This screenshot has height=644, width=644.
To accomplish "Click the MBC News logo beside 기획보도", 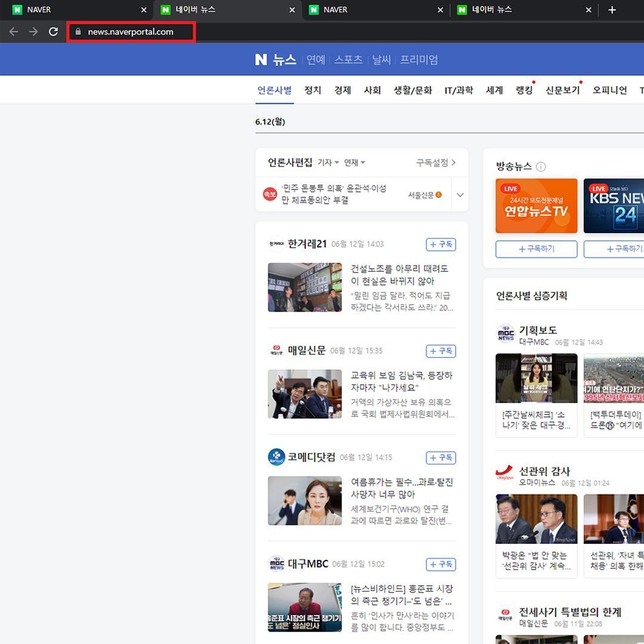I will 506,333.
